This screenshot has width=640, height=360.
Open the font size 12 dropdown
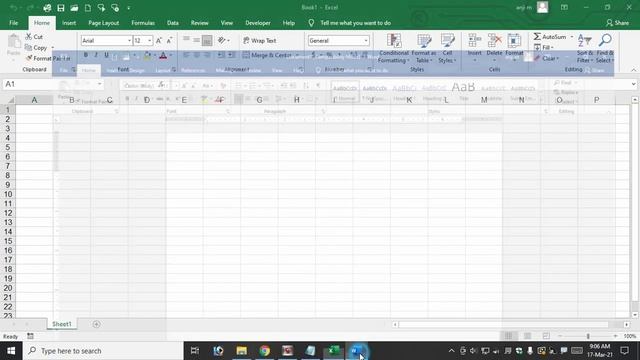(149, 40)
